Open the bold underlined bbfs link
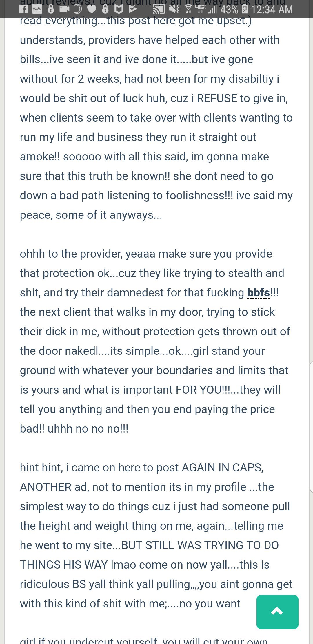This screenshot has height=644, width=313. click(x=259, y=293)
